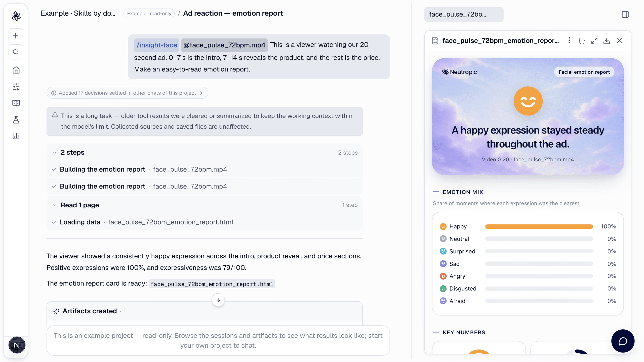Screen dimensions: 644x362
Task: Click the 2 steps count label at right
Action: point(348,153)
